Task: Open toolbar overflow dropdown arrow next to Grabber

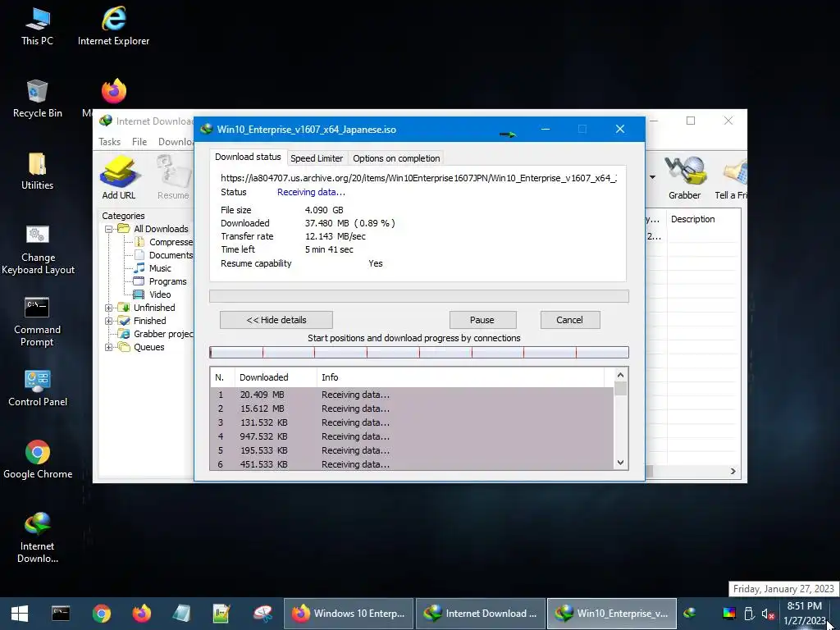Action: [652, 177]
